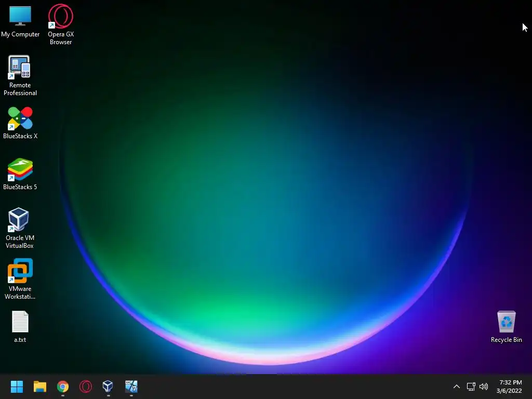Open network status in system tray
The image size is (532, 399).
[x=471, y=387]
